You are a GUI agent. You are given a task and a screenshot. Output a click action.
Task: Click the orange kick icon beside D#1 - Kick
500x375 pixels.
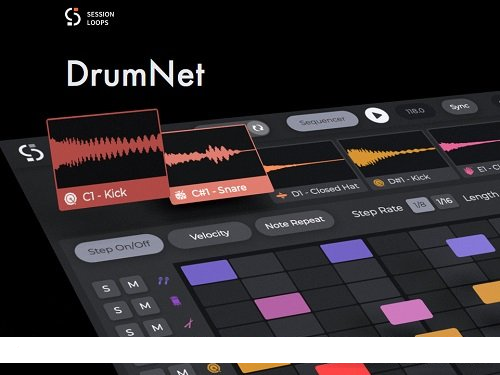(x=378, y=182)
